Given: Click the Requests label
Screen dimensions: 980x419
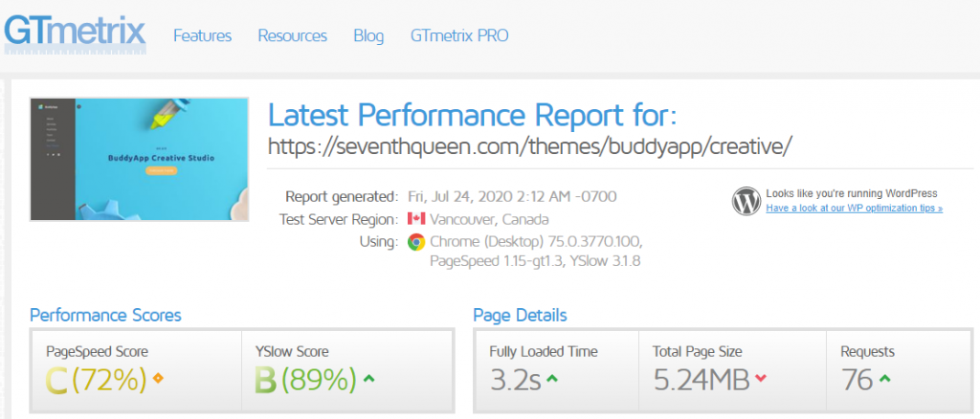Looking at the screenshot, I should pyautogui.click(x=867, y=352).
